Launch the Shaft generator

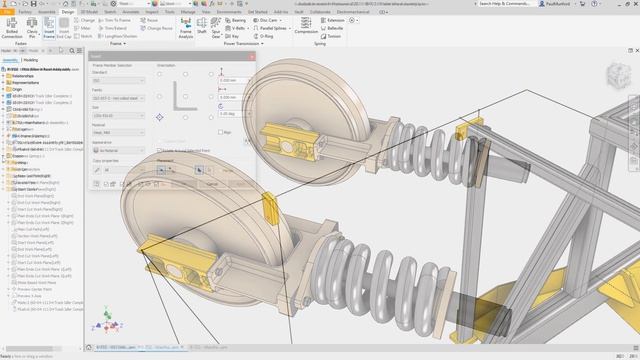(x=202, y=26)
